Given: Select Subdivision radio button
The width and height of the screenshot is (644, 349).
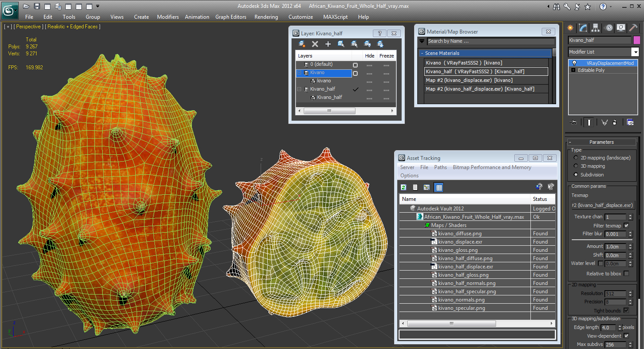Looking at the screenshot, I should 576,175.
